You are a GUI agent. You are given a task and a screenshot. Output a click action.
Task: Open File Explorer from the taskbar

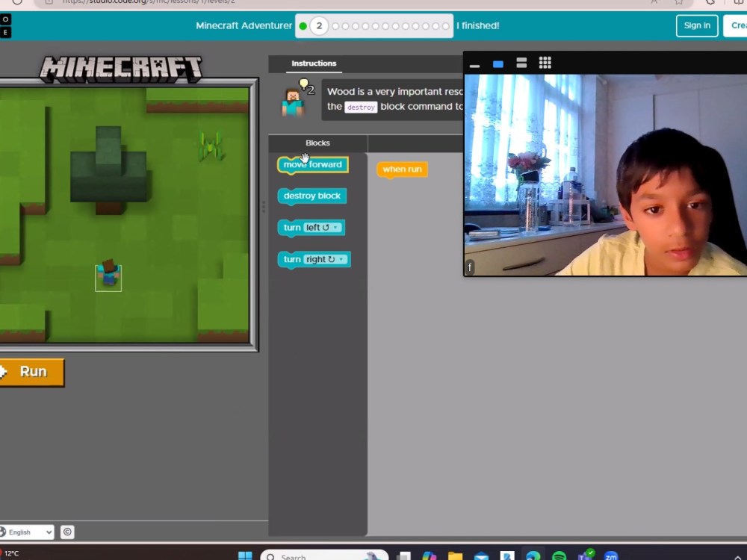coord(456,556)
